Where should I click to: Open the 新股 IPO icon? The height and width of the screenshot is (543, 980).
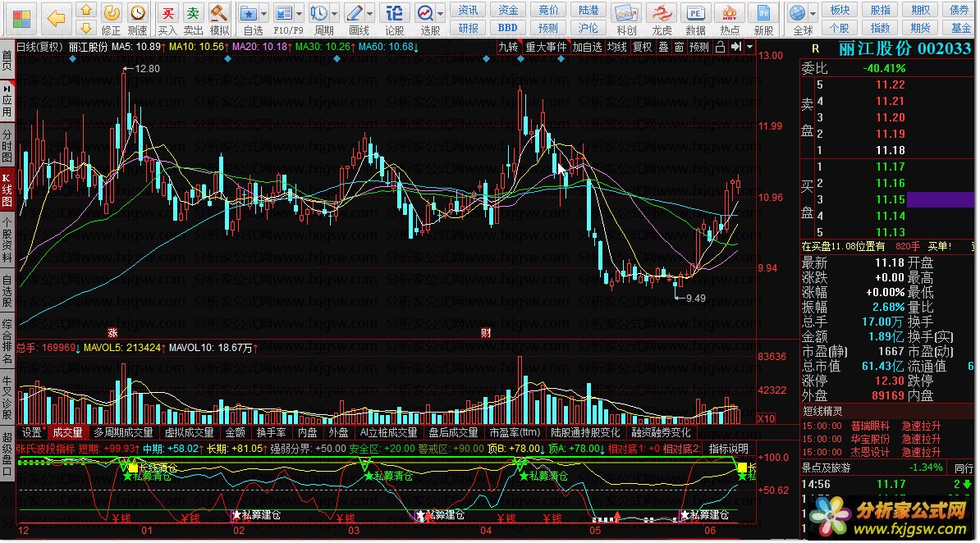[x=763, y=12]
